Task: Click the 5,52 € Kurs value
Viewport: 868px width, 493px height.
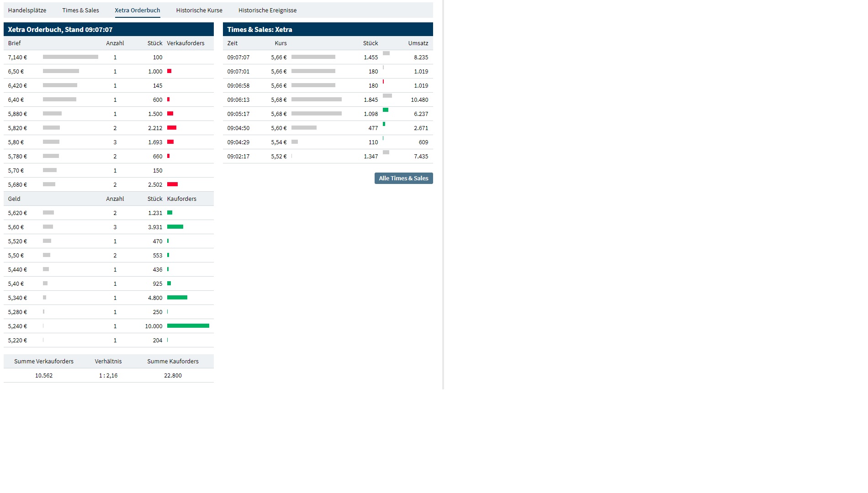Action: pyautogui.click(x=279, y=156)
